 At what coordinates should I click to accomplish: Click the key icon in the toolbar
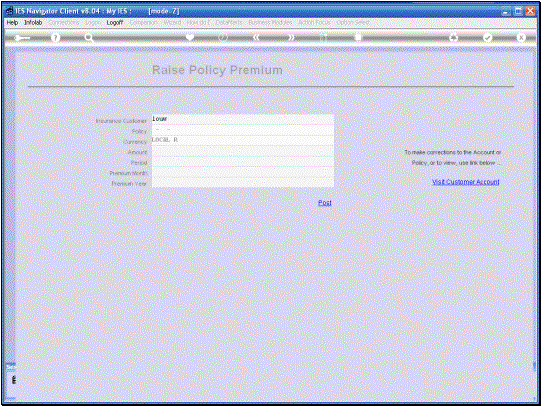tap(22, 38)
